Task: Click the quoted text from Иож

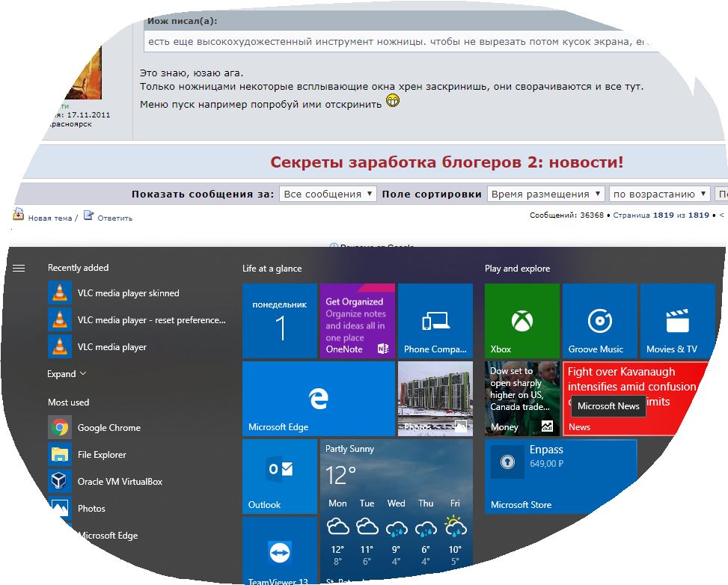Action: click(397, 41)
